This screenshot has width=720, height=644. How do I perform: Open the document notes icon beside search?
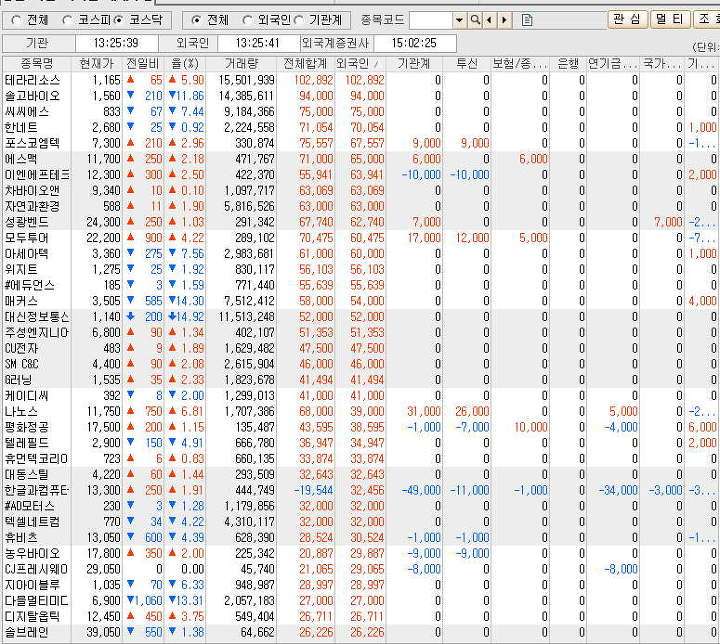[x=527, y=20]
